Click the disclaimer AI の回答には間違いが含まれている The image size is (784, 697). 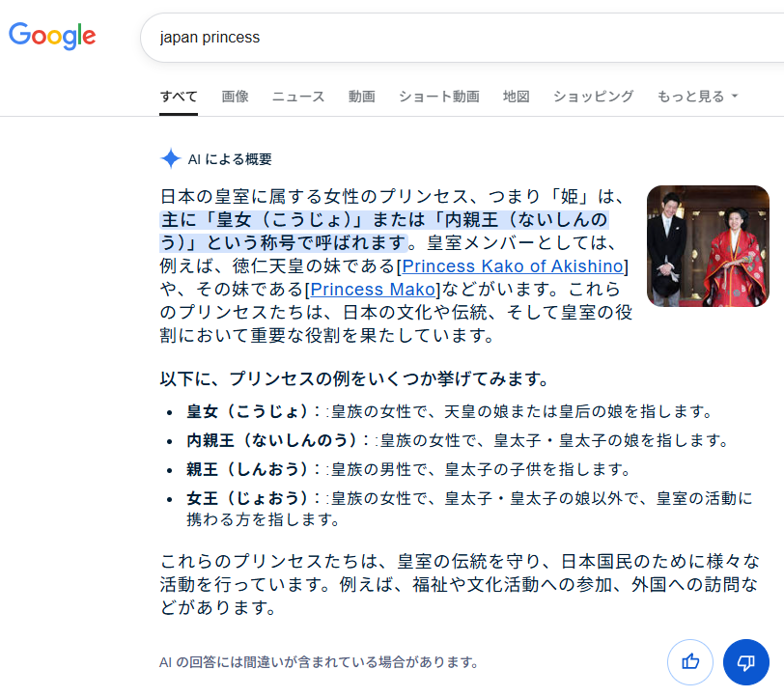(319, 662)
